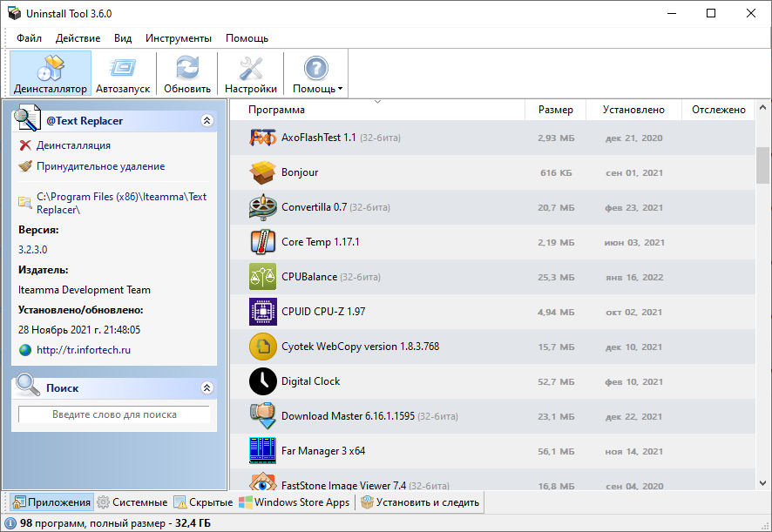772x532 pixels.
Task: Sort by the Установлено column header
Action: click(633, 110)
